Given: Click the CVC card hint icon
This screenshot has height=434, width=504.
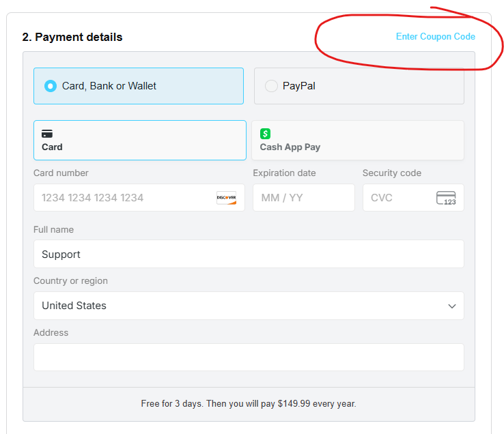Looking at the screenshot, I should [446, 198].
